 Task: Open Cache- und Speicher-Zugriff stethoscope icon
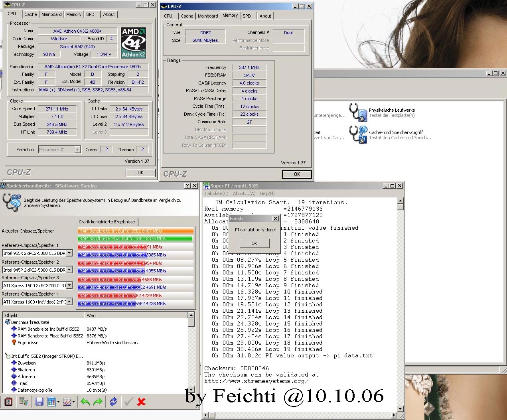tap(358, 134)
